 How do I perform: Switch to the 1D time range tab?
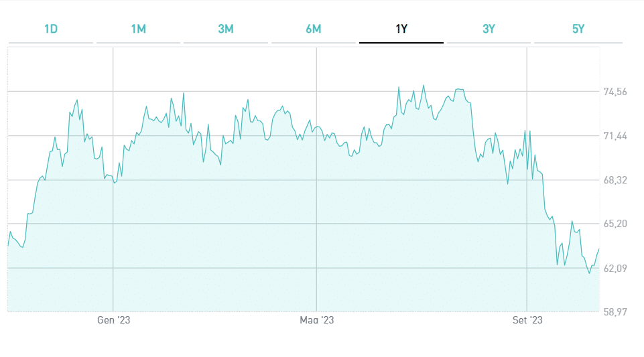(x=51, y=29)
